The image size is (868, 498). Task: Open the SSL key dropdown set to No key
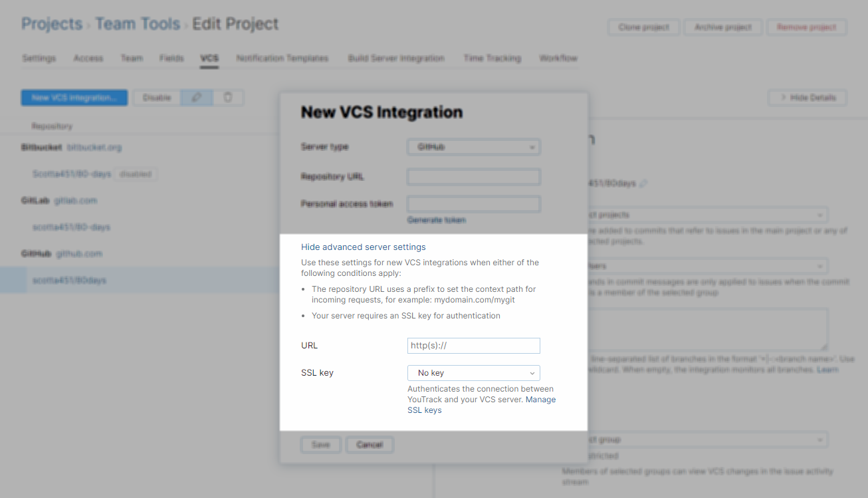click(473, 372)
